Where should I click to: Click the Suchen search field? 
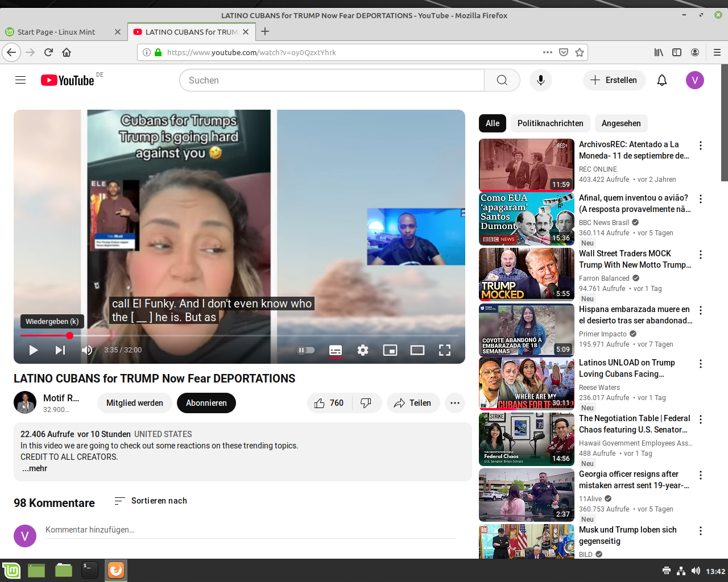[x=332, y=80]
